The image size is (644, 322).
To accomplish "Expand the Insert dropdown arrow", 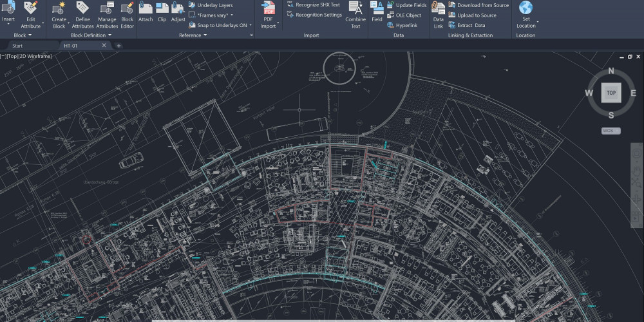I will click(x=8, y=24).
